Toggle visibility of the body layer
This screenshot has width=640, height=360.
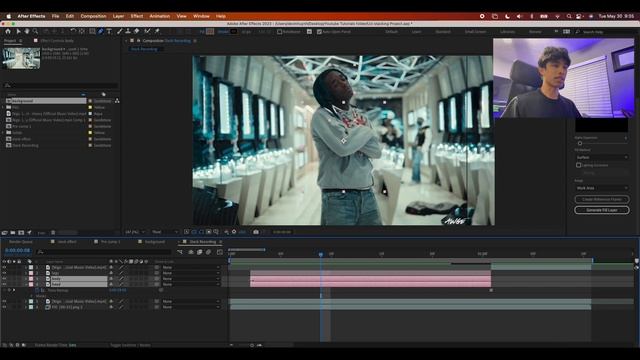(4, 279)
